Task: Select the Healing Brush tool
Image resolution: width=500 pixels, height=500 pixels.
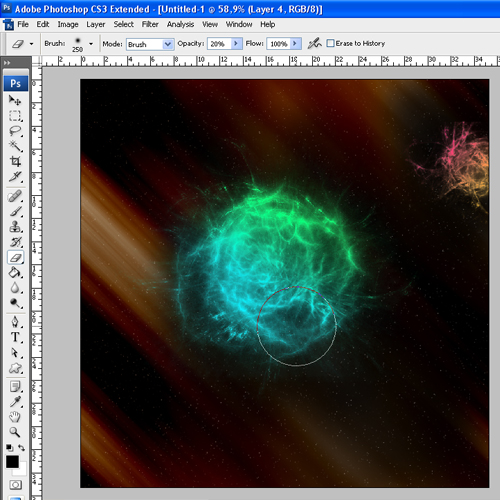Action: 15,196
